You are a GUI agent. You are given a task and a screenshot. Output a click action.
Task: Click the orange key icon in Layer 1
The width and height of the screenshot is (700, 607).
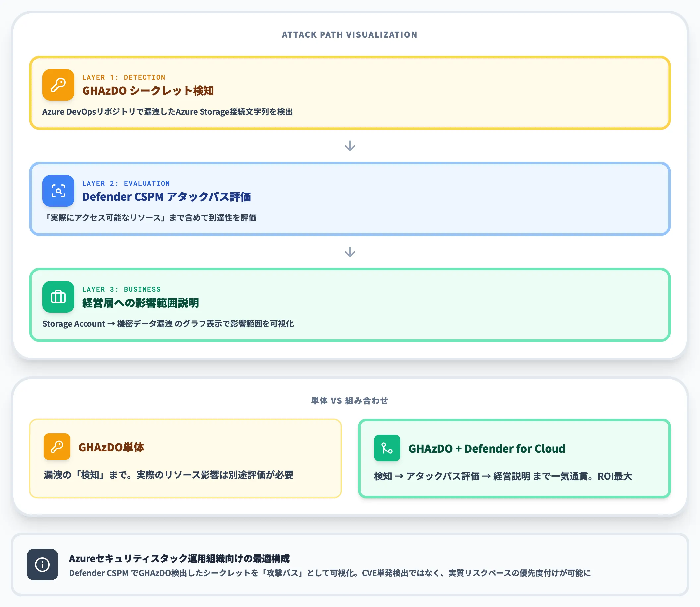click(58, 85)
